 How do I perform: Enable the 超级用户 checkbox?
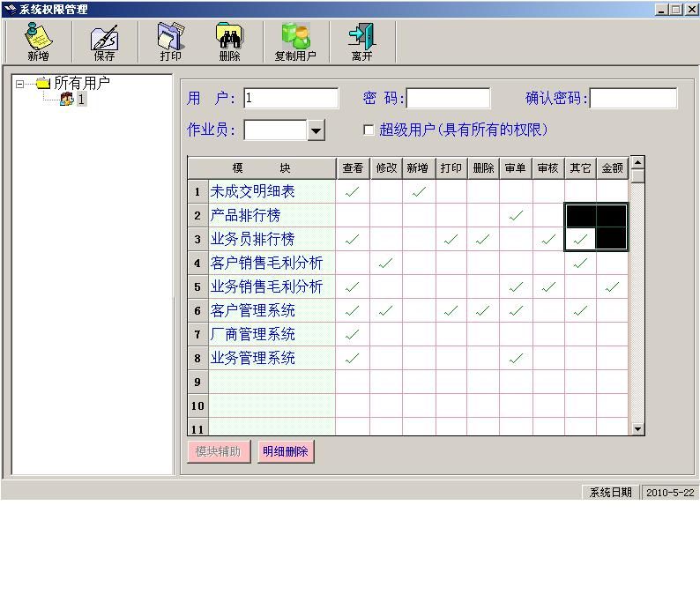coord(369,130)
